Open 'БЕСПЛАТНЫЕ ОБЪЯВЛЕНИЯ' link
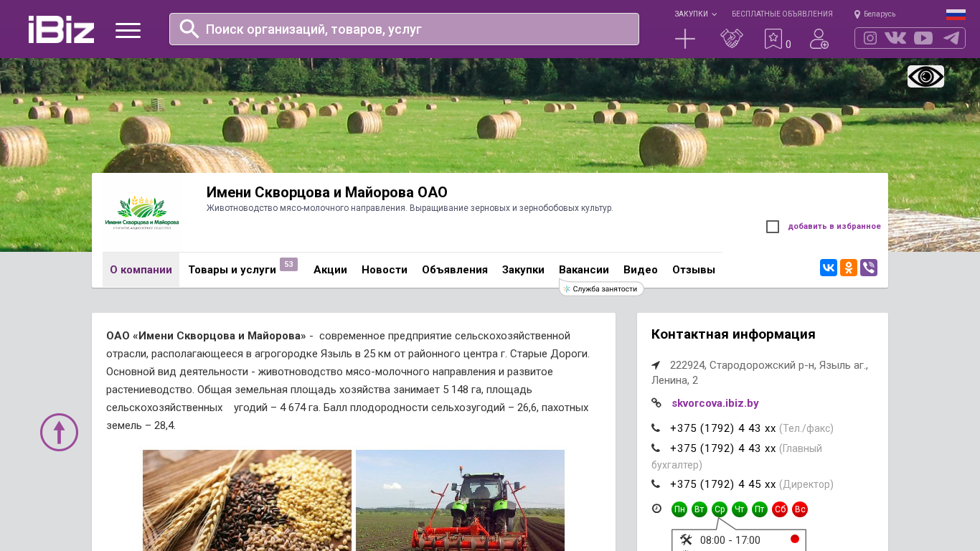The height and width of the screenshot is (551, 980). pos(782,14)
